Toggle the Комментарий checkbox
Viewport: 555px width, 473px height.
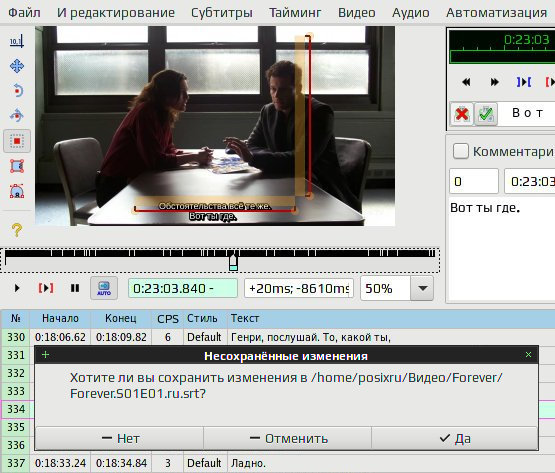click(x=460, y=151)
